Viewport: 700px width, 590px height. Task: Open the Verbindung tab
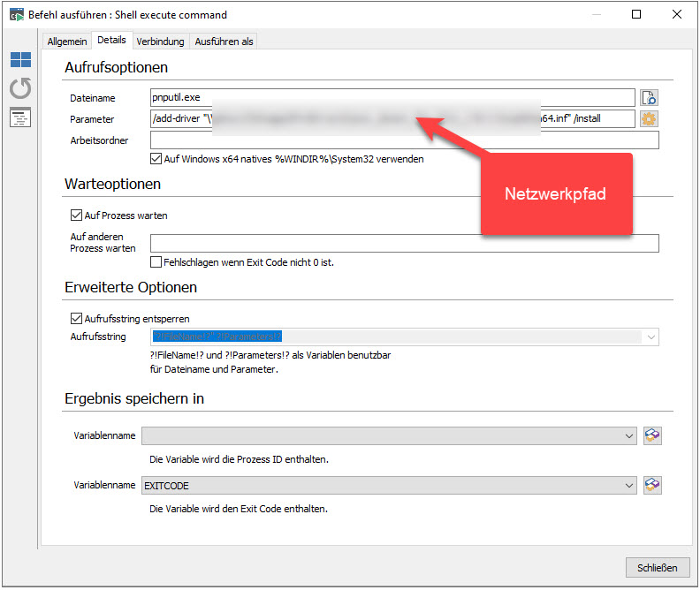point(160,42)
